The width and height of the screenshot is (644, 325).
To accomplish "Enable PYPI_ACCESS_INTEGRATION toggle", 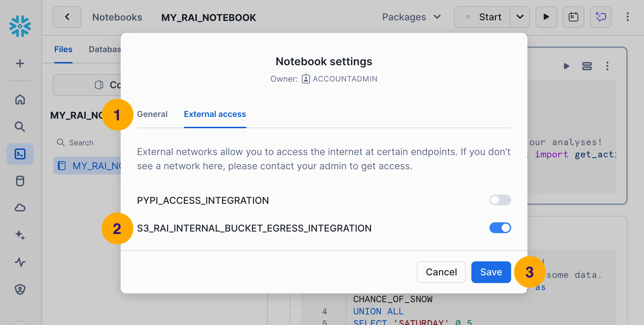I will tap(500, 200).
